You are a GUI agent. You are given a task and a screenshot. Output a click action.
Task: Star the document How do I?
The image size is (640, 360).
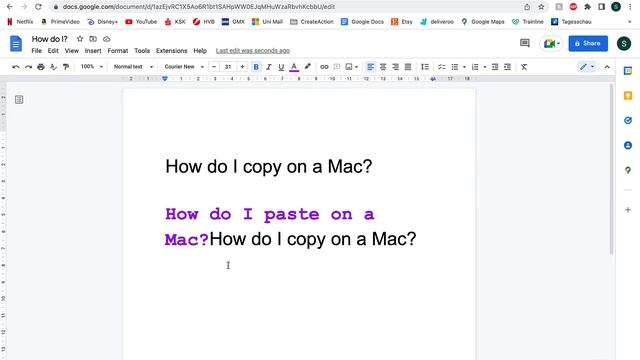coord(80,39)
